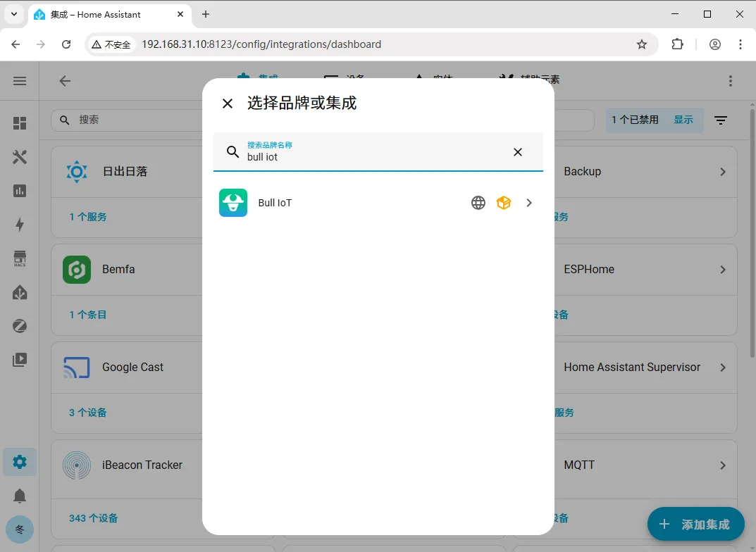Open the sidebar hamburger menu
Viewport: 756px width, 552px height.
20,81
